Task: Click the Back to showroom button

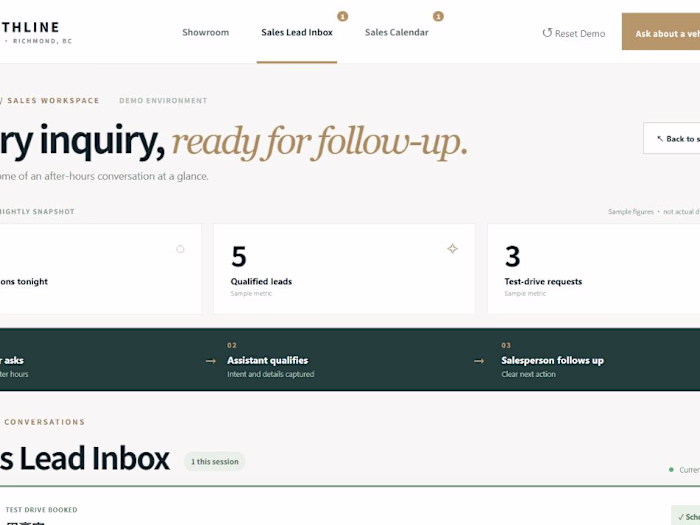Action: click(671, 138)
